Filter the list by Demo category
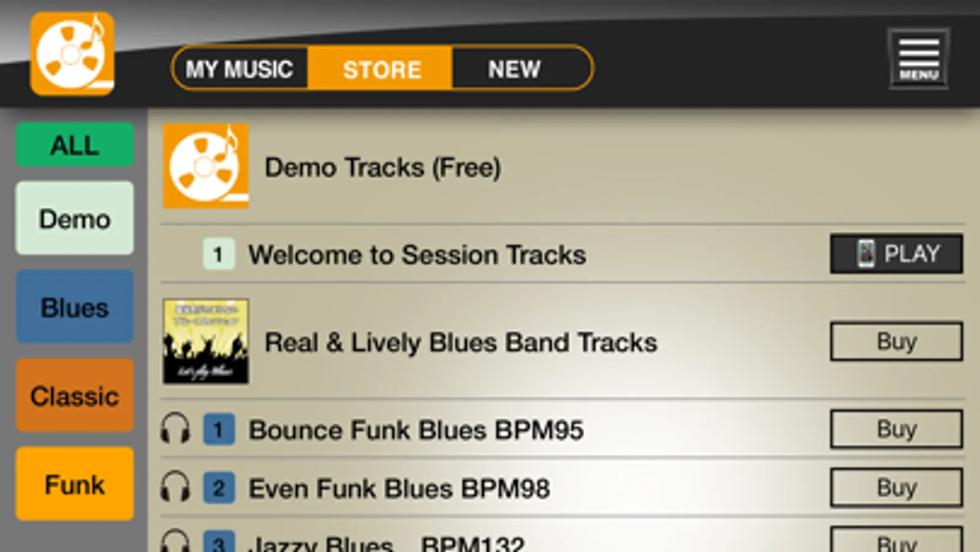Viewport: 980px width, 552px height. [75, 218]
